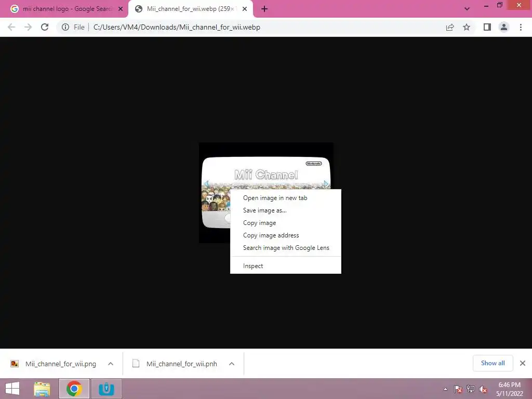Select Copy image address
Screen dimensions: 532x399
pyautogui.click(x=286, y=235)
